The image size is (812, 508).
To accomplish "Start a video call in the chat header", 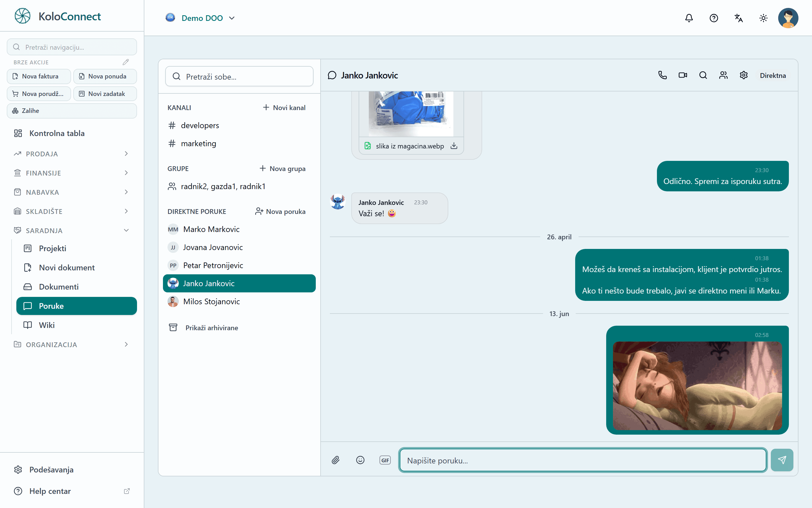I will [683, 75].
